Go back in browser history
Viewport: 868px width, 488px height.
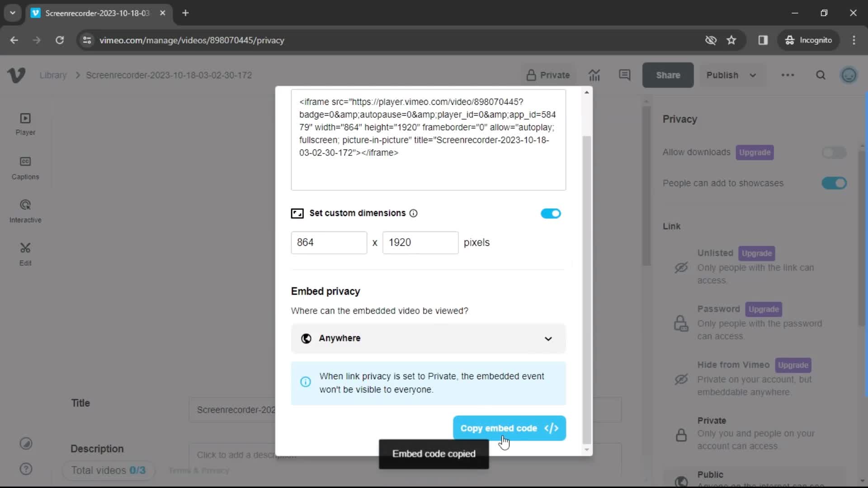click(x=14, y=40)
